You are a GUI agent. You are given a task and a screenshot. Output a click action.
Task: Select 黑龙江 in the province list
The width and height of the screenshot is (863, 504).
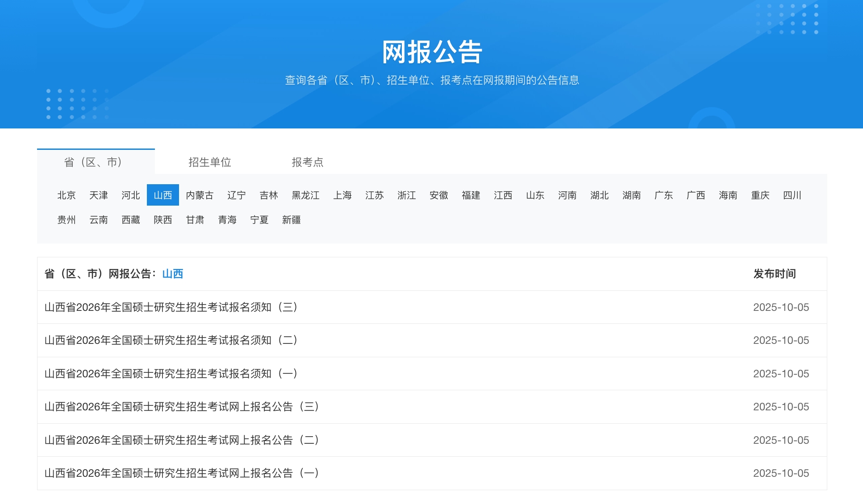point(305,195)
